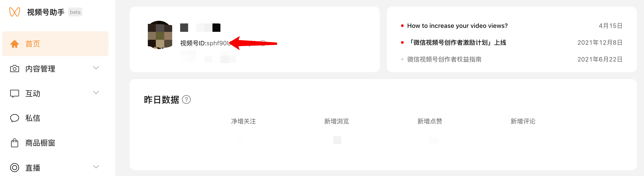Viewport: 644px width, 176px height.
Task: Click the orange home icon
Action: pyautogui.click(x=15, y=44)
